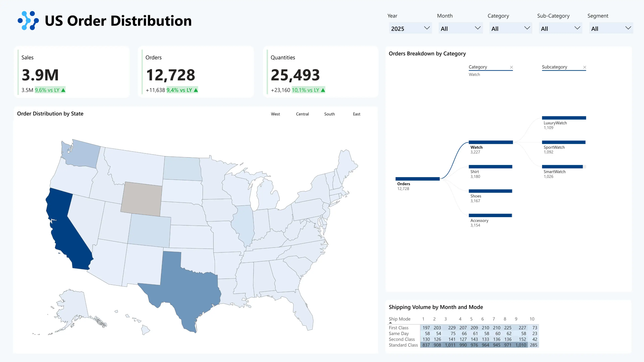644x362 pixels.
Task: Select the Central region filter
Action: (302, 114)
